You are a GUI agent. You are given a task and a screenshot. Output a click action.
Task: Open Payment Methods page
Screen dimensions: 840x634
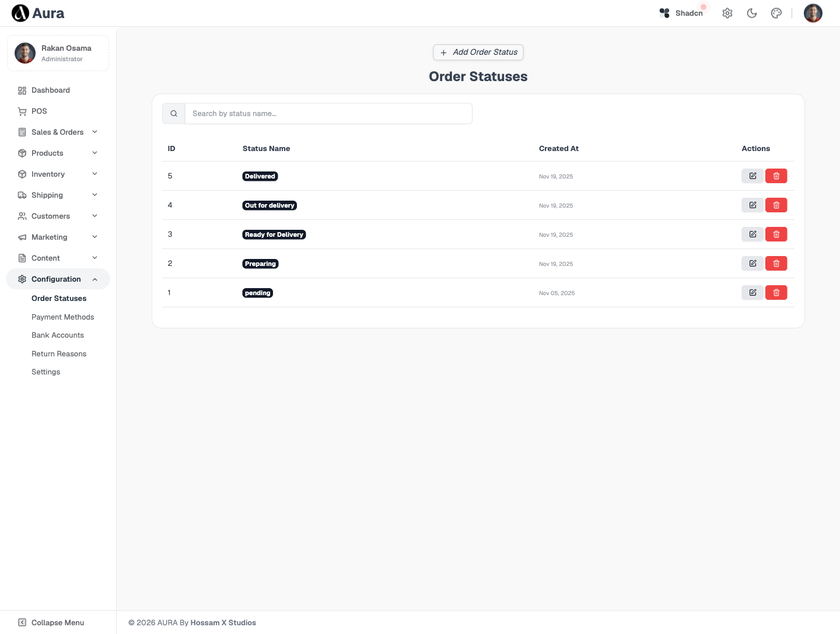pos(63,317)
